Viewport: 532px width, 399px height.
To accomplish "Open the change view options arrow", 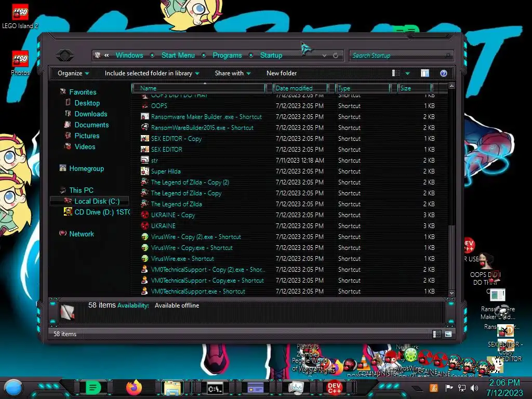I will (x=407, y=73).
